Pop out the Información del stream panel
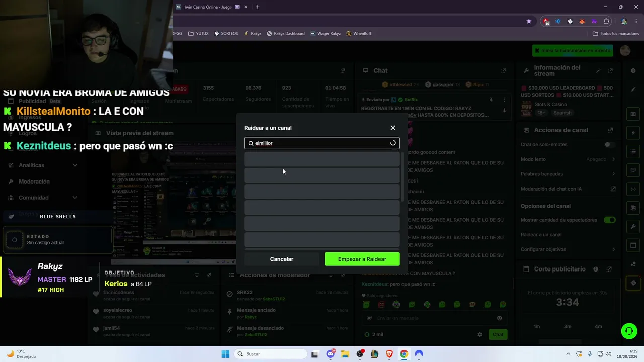This screenshot has width=644, height=362. click(x=610, y=71)
